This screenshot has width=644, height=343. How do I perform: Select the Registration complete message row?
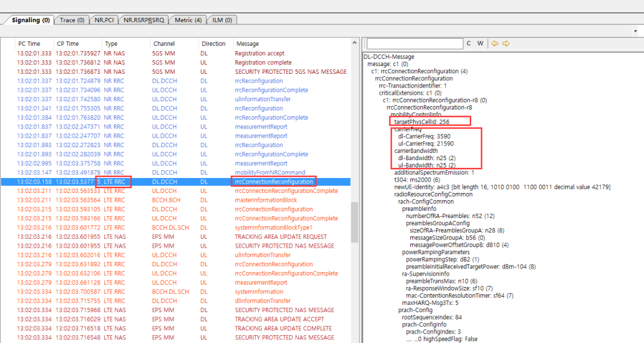point(176,63)
